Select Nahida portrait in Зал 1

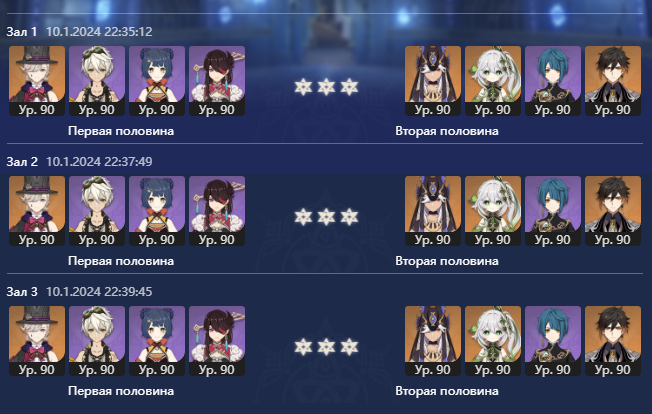click(x=493, y=81)
